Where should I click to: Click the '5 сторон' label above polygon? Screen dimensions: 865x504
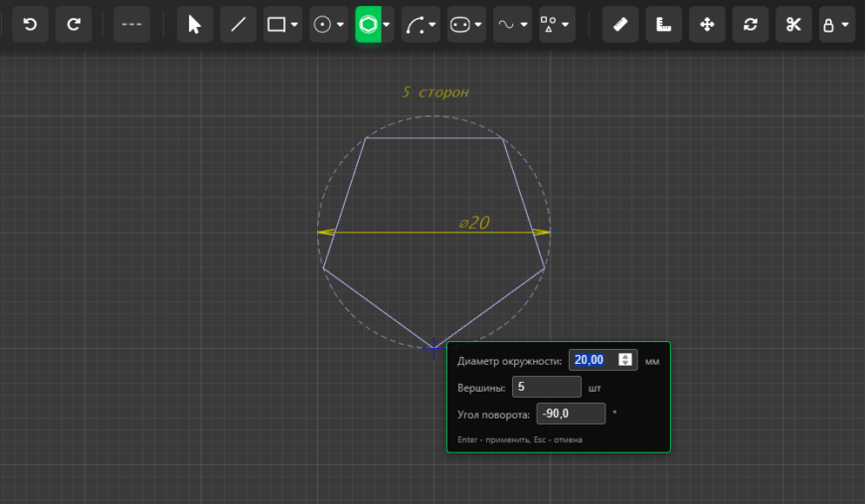click(x=435, y=92)
